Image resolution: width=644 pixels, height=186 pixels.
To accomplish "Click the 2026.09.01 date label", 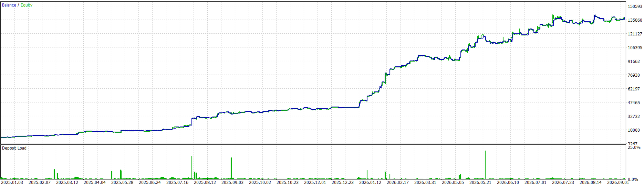I will [x=618, y=183].
